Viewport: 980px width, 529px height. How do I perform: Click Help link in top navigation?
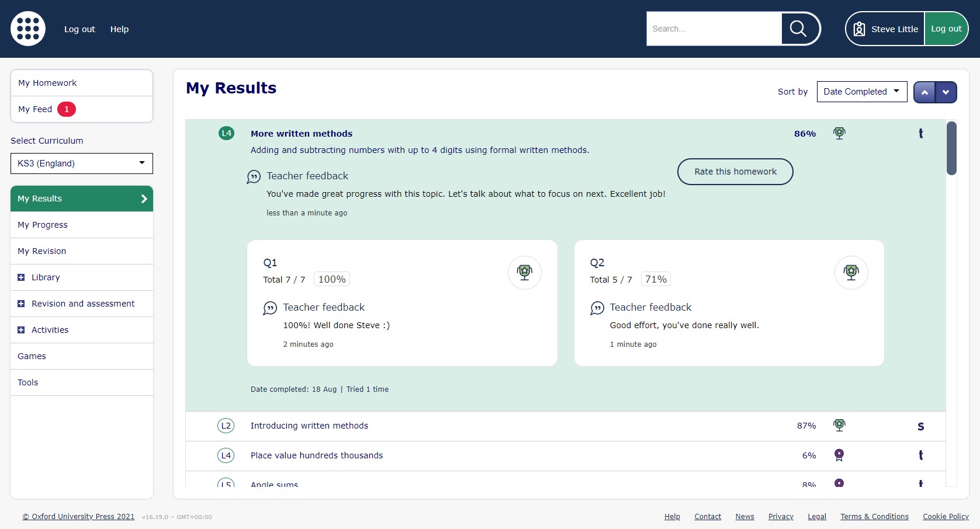click(119, 29)
